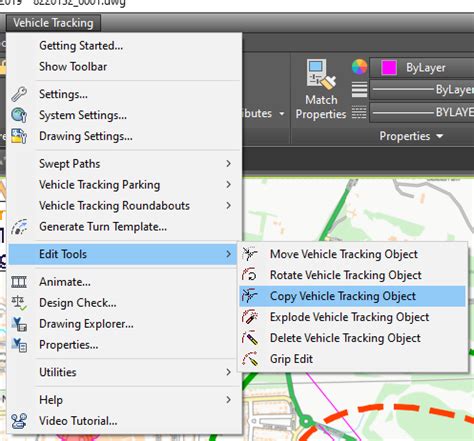Click the Vehicle Tracking Roundabouts label
Viewport: 474px width, 441px height.
tap(114, 206)
